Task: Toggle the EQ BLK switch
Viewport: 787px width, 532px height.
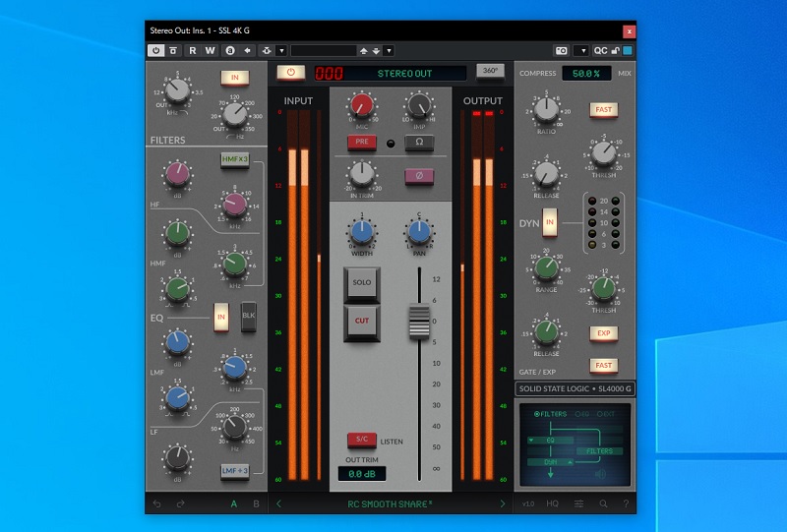Action: (249, 316)
